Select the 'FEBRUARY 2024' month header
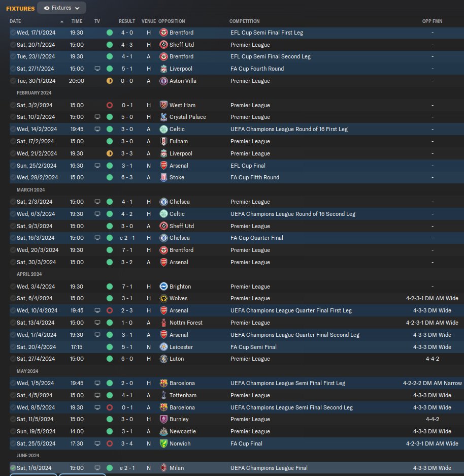 coord(34,93)
